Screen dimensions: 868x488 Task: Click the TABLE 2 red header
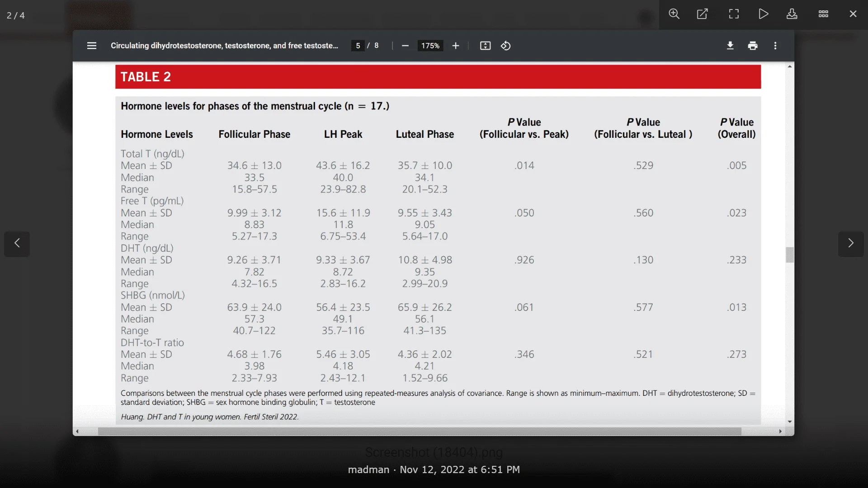pyautogui.click(x=438, y=77)
